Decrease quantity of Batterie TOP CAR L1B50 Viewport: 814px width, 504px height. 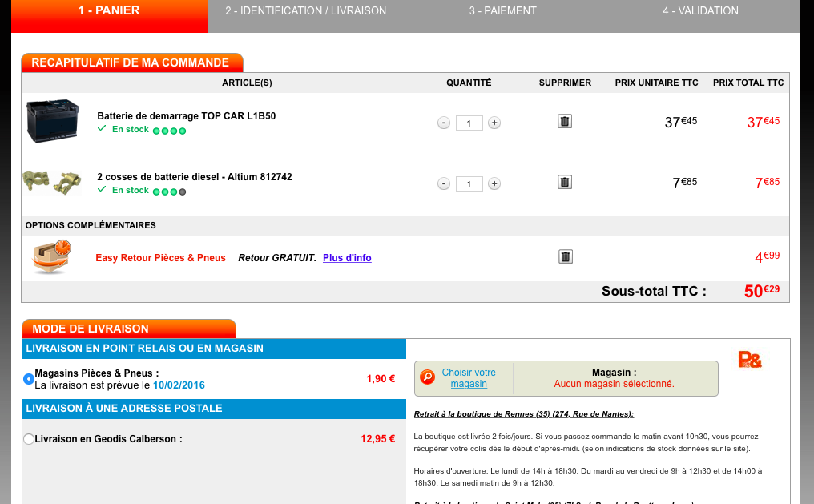pos(443,123)
